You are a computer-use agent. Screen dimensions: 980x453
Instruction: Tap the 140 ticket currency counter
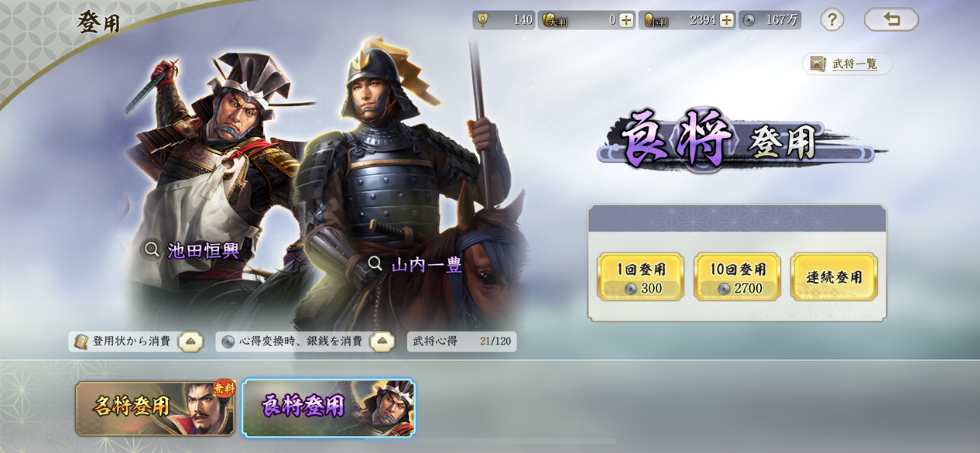pyautogui.click(x=504, y=20)
